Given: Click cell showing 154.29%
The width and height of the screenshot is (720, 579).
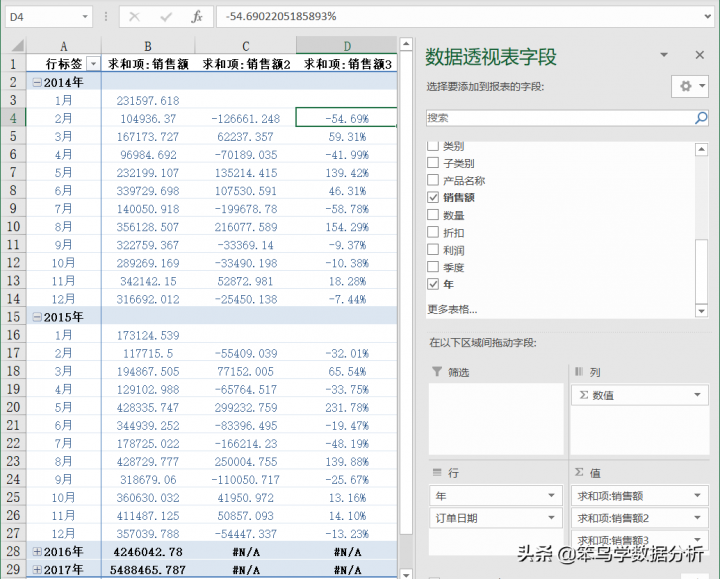Looking at the screenshot, I should click(347, 227).
